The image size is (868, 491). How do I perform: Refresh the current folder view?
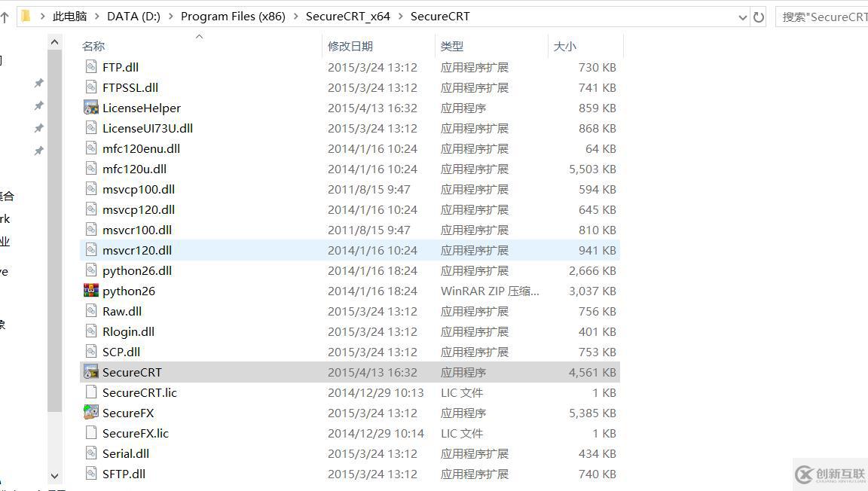[759, 17]
